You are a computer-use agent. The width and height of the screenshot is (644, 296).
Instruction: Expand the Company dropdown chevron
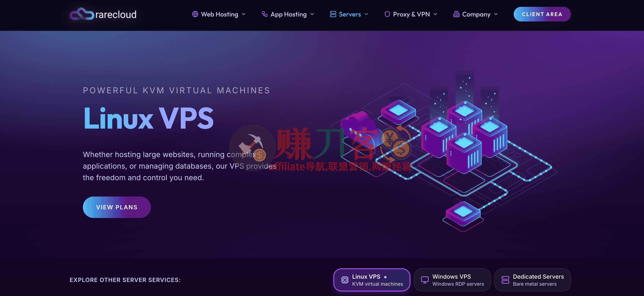[496, 14]
